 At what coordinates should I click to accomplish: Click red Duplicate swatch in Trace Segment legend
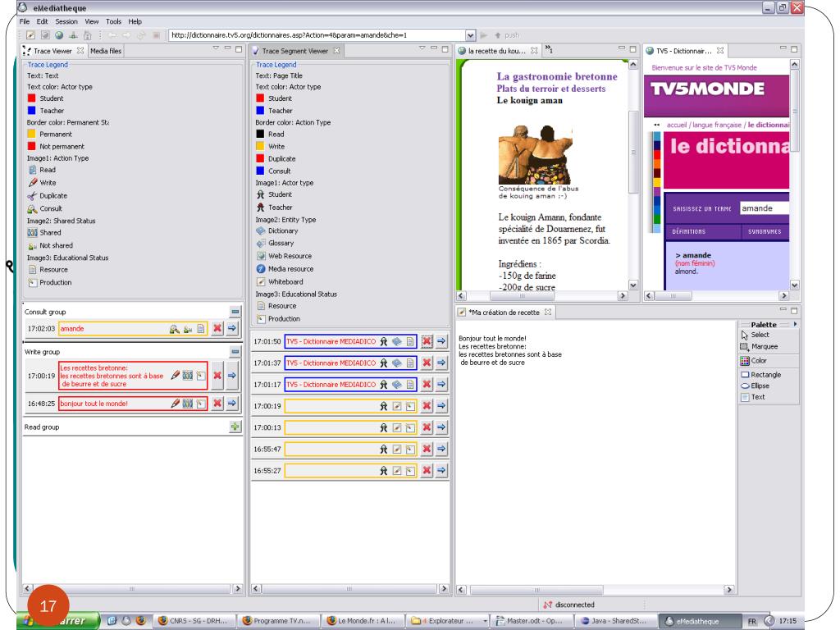260,158
